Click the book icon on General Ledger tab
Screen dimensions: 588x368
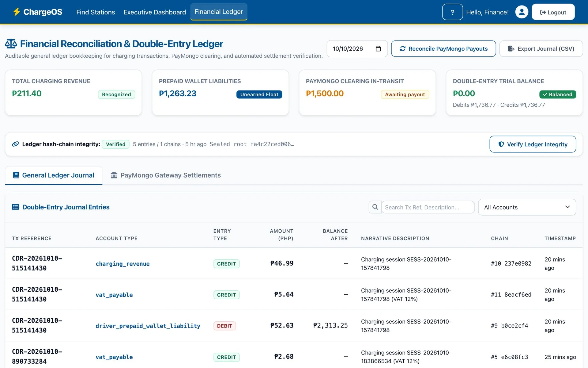[x=16, y=175]
